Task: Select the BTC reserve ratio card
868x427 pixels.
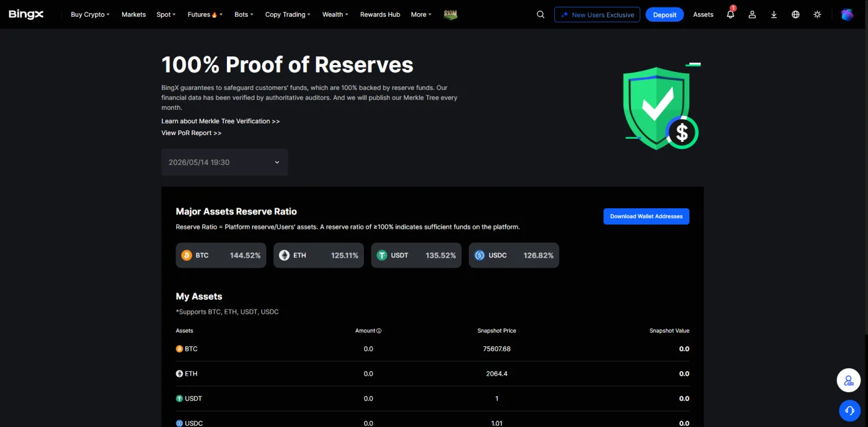Action: [221, 255]
